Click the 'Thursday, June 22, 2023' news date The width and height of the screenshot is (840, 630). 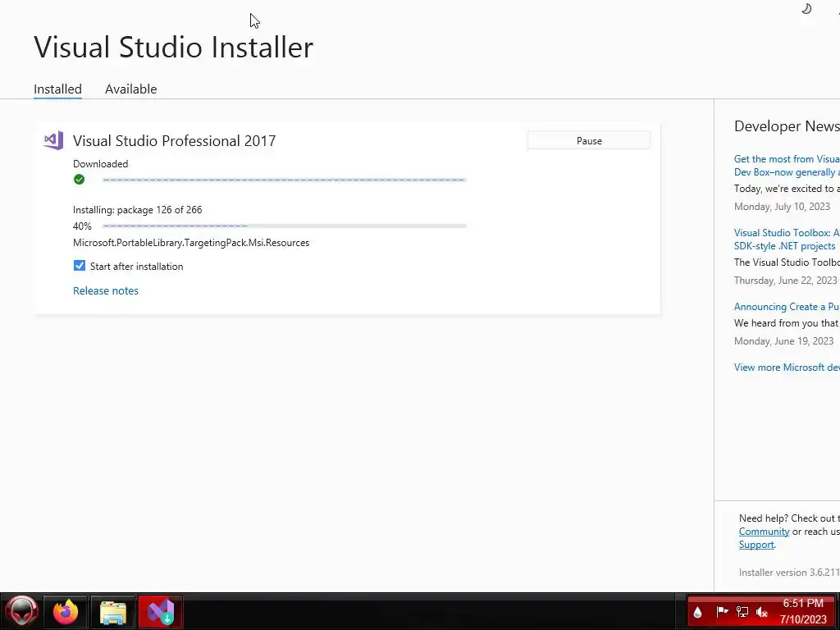(x=785, y=281)
